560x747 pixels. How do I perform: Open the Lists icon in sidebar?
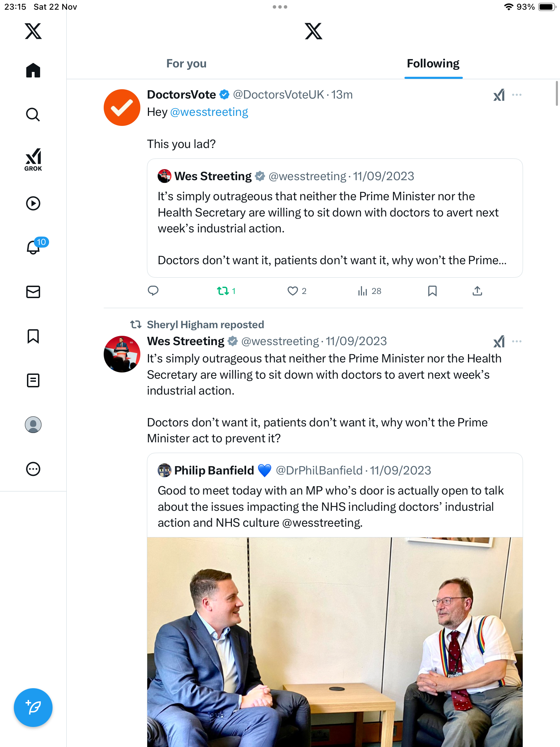[x=33, y=380]
